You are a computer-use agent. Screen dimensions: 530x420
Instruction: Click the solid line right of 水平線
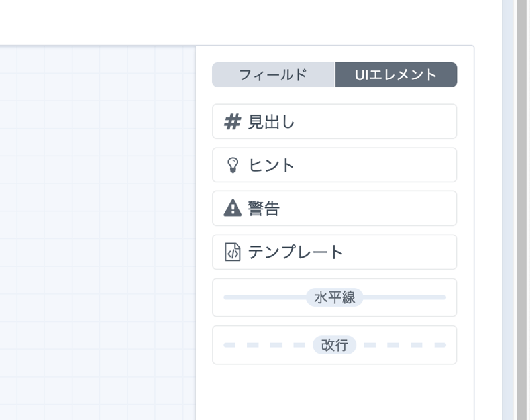[404, 297]
